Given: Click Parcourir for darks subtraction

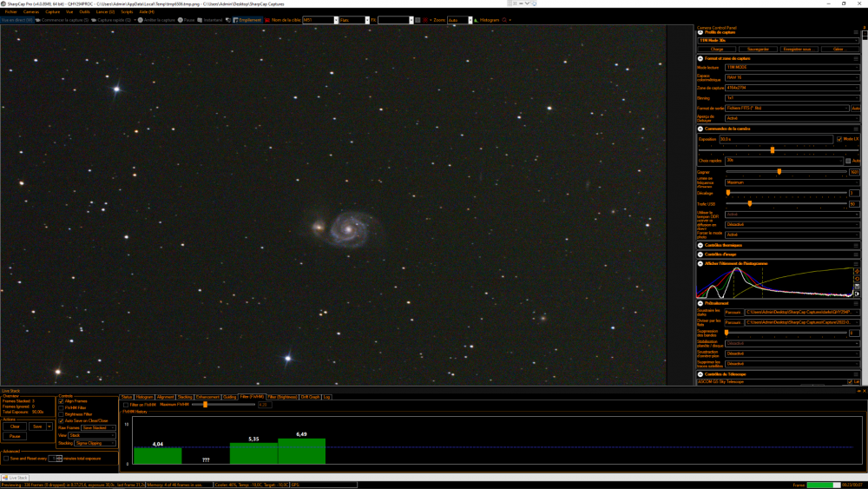Looking at the screenshot, I should pos(733,313).
